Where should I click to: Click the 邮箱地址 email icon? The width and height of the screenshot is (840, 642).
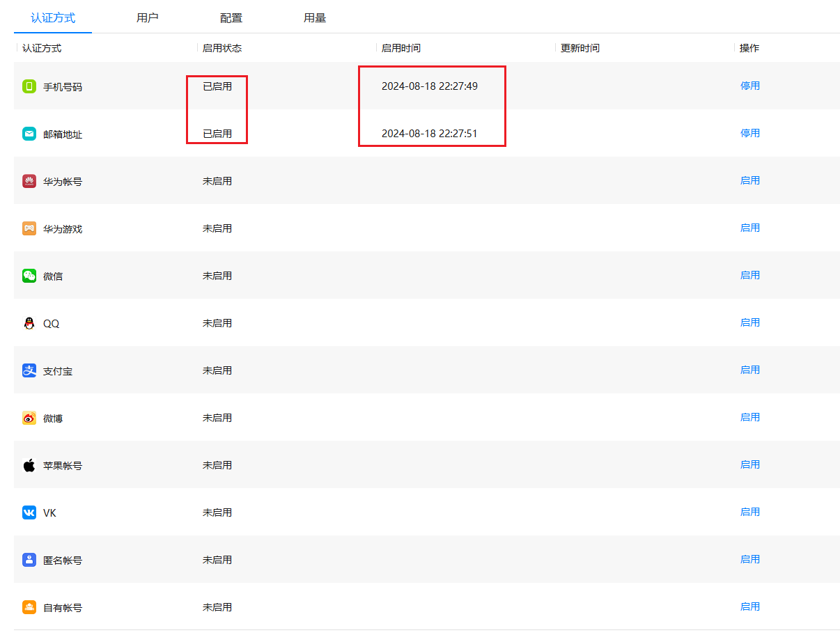(x=29, y=133)
